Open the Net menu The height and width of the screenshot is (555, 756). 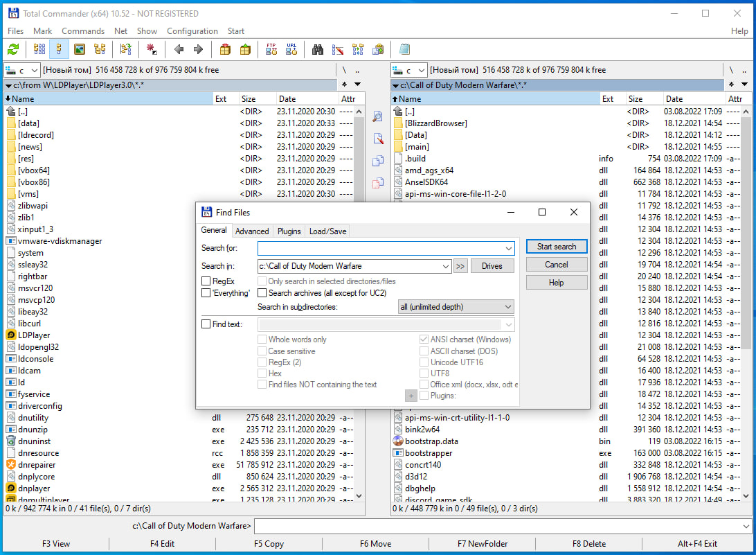(120, 31)
